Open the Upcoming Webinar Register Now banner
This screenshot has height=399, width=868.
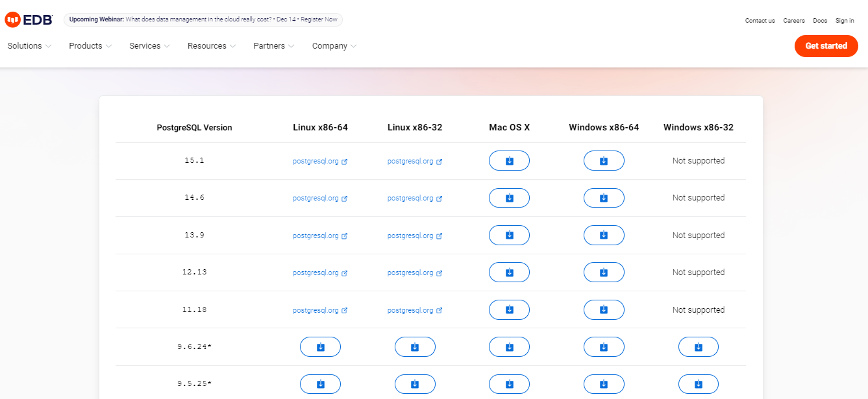(x=203, y=19)
